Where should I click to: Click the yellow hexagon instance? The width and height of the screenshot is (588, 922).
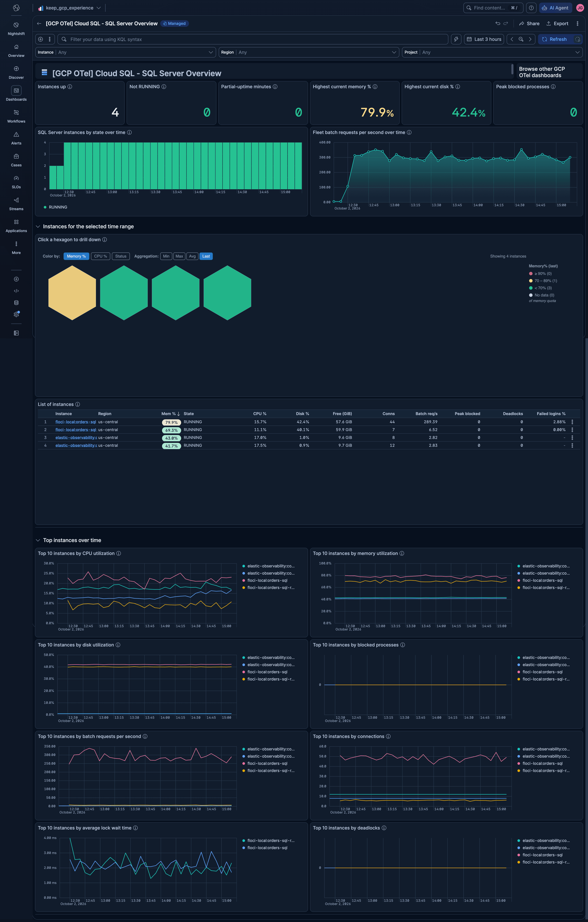(x=72, y=293)
